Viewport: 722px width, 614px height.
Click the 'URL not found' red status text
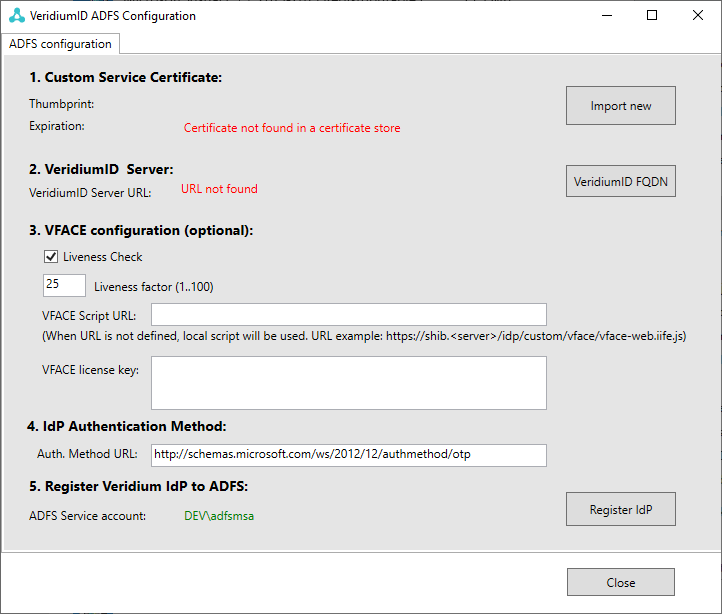(219, 188)
